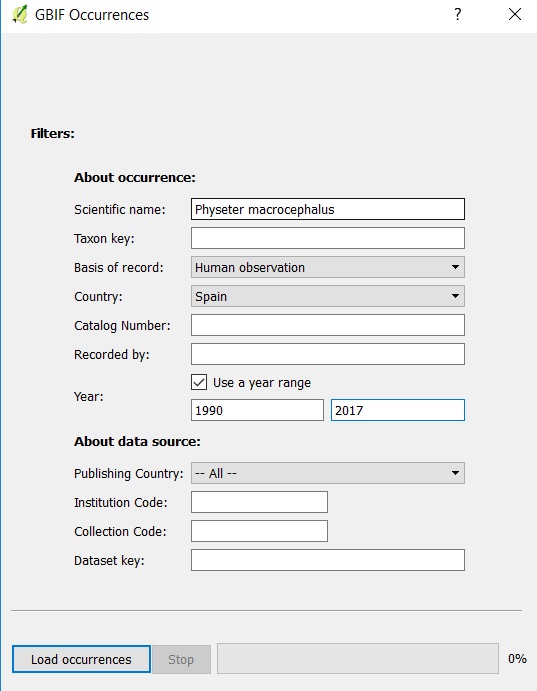This screenshot has height=691, width=537.
Task: Uncheck the Use a year range checkbox
Action: 199,382
